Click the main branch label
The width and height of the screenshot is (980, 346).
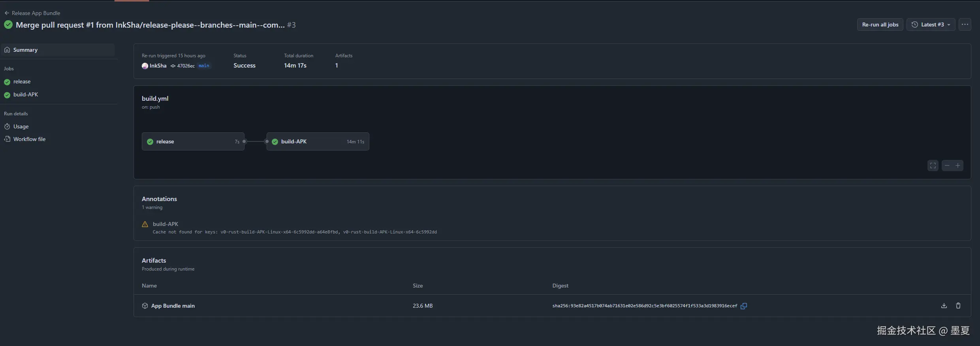pyautogui.click(x=204, y=66)
